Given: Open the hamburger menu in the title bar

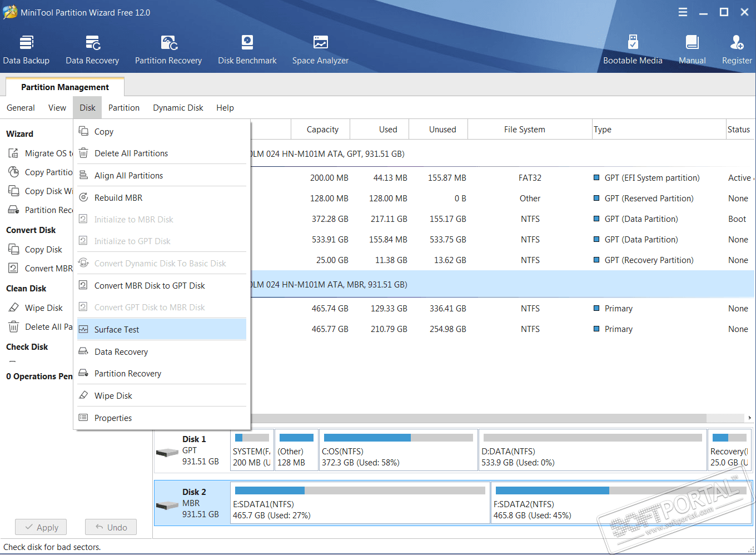Looking at the screenshot, I should click(x=683, y=12).
